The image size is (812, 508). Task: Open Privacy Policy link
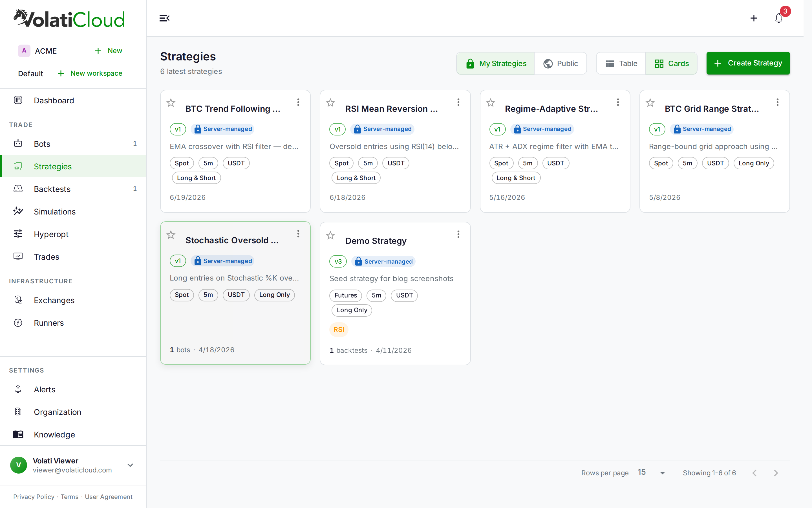tap(34, 497)
